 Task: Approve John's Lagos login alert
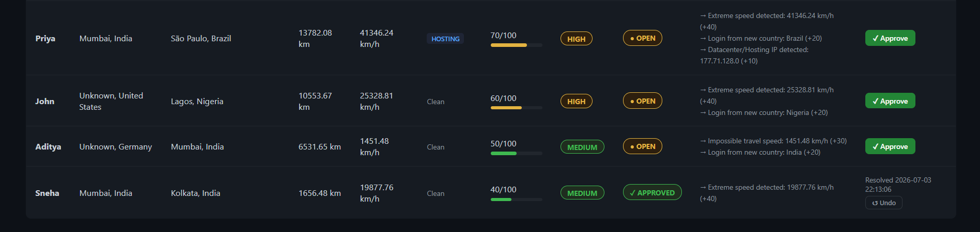[x=890, y=101]
